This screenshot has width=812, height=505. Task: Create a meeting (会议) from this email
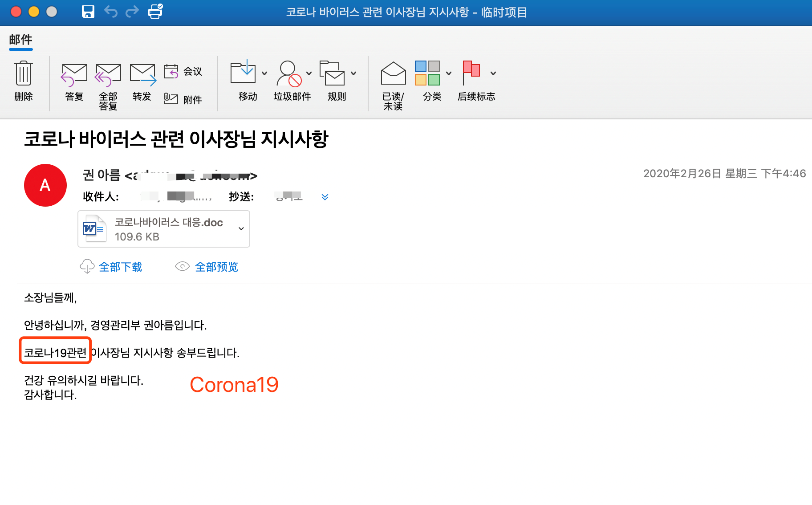coord(183,71)
